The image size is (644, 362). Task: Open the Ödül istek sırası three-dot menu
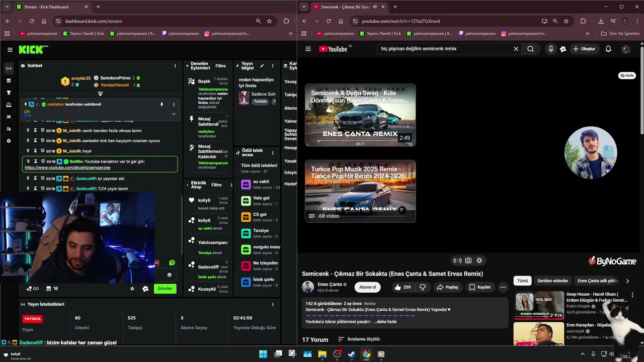(273, 152)
